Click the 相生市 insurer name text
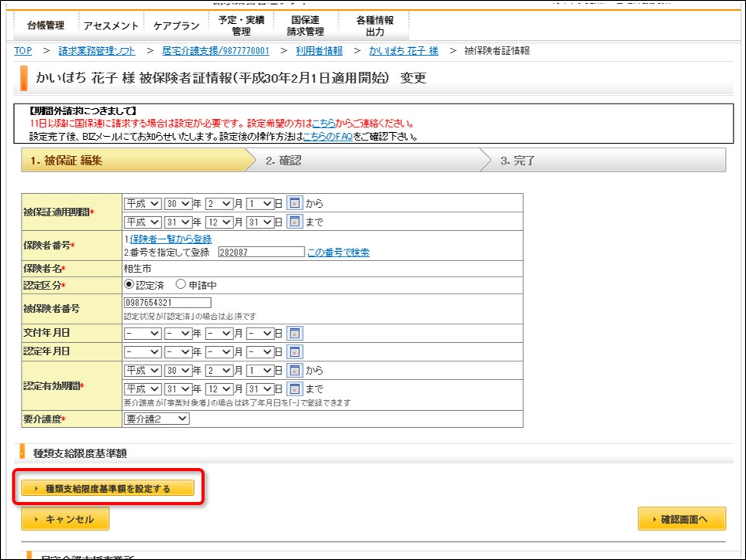Viewport: 746px width, 560px height. [138, 269]
